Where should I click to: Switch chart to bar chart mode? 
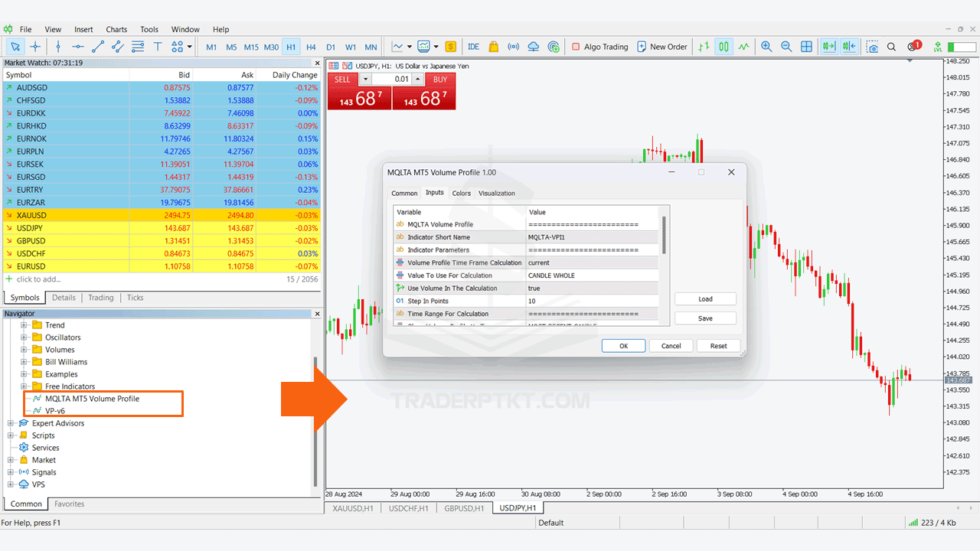[704, 47]
